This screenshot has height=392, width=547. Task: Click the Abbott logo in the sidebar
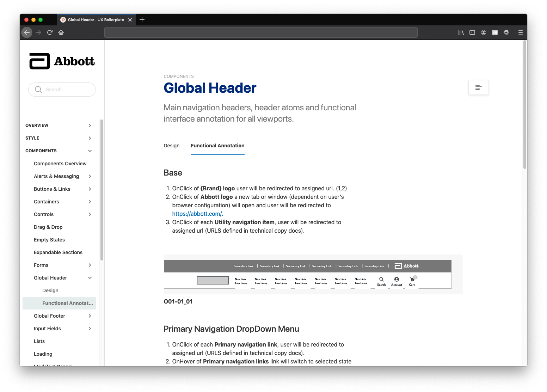pos(62,61)
